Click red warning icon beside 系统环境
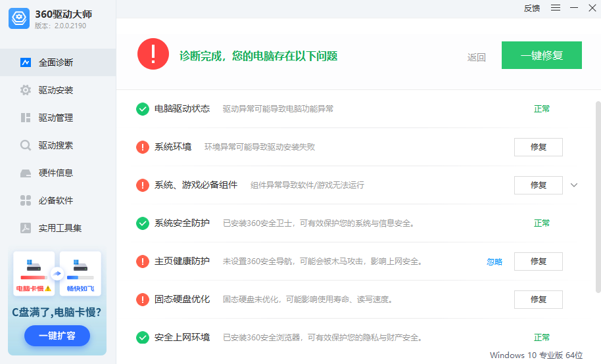 [x=143, y=147]
